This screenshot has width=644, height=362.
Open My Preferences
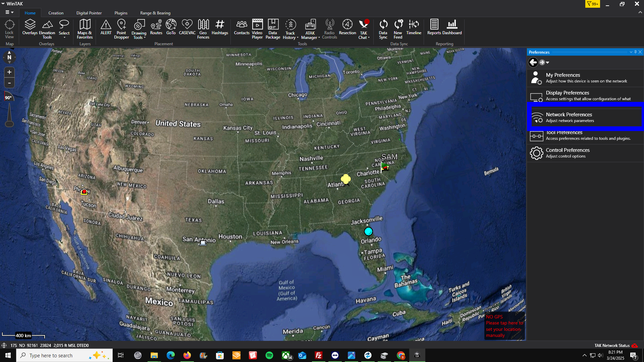pos(585,78)
